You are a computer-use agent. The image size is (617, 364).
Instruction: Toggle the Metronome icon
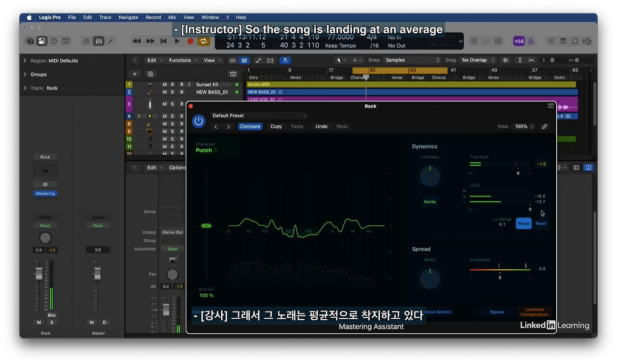tap(531, 41)
